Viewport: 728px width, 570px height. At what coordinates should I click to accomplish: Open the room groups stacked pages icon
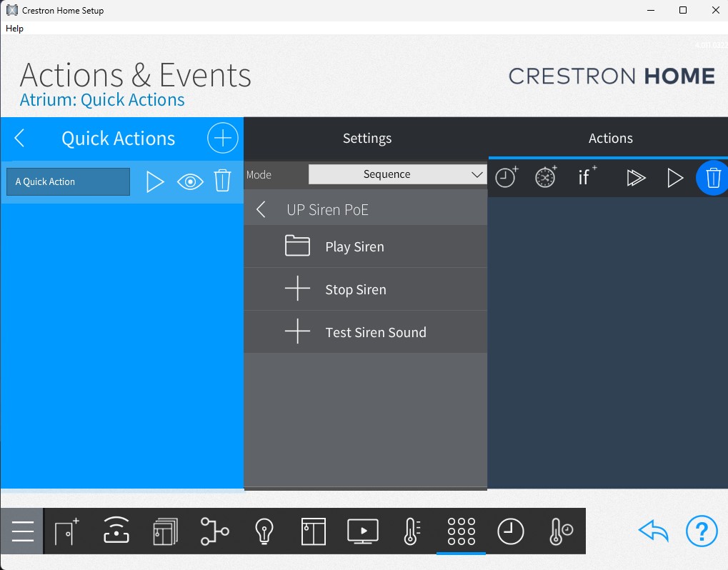(166, 531)
